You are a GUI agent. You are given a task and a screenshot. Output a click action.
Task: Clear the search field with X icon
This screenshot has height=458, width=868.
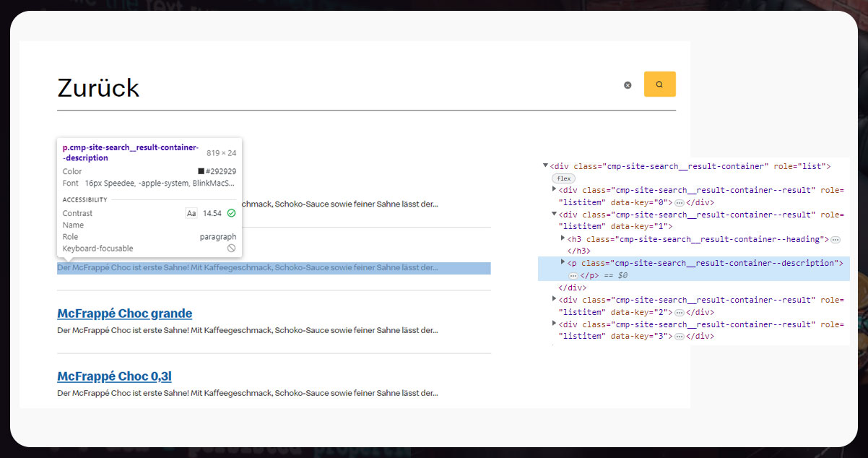pyautogui.click(x=628, y=85)
